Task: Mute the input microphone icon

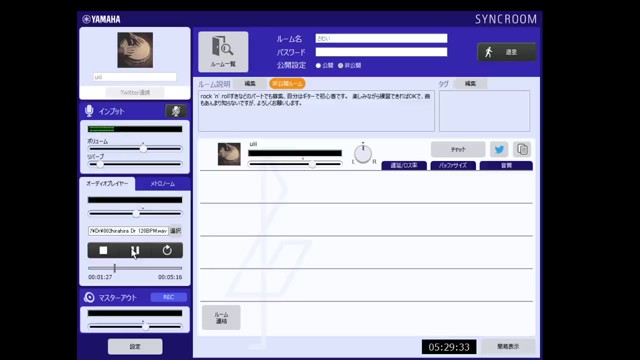Action: click(176, 111)
